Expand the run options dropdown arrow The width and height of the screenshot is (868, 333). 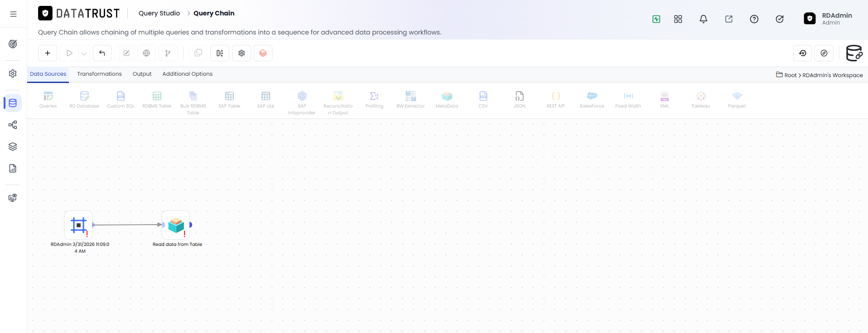click(x=84, y=53)
